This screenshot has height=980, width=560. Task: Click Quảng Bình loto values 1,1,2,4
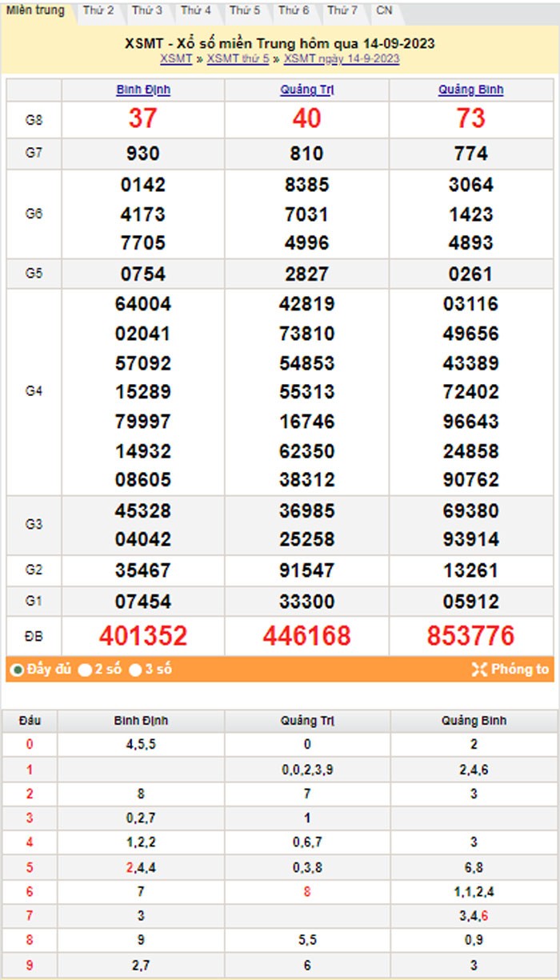(x=474, y=892)
